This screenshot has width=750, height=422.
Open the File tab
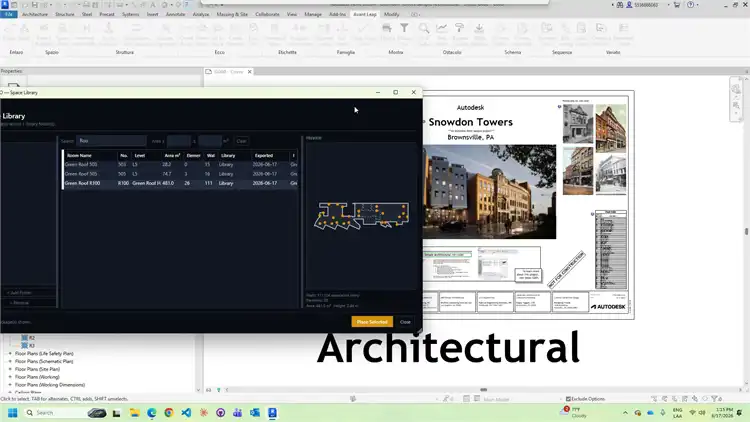coord(9,14)
